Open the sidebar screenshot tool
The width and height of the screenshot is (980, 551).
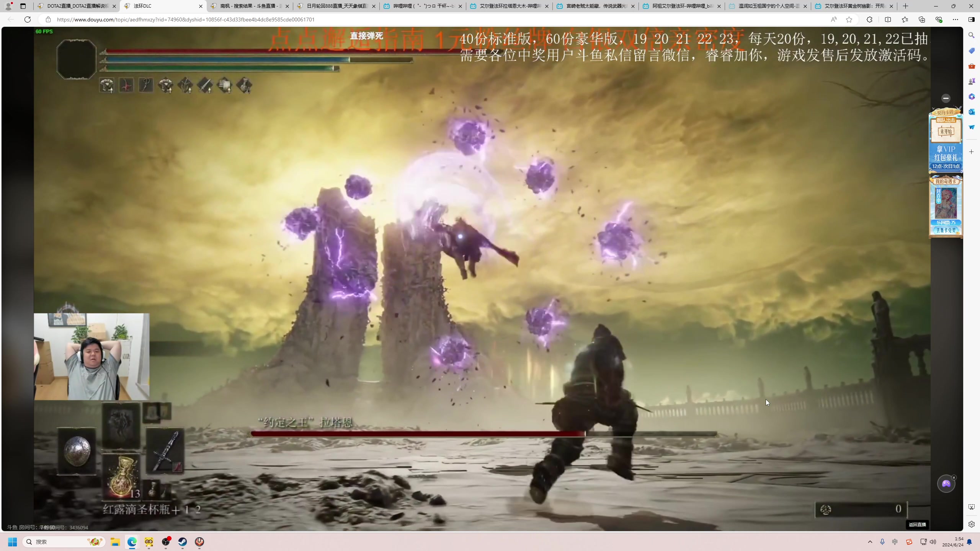[972, 507]
